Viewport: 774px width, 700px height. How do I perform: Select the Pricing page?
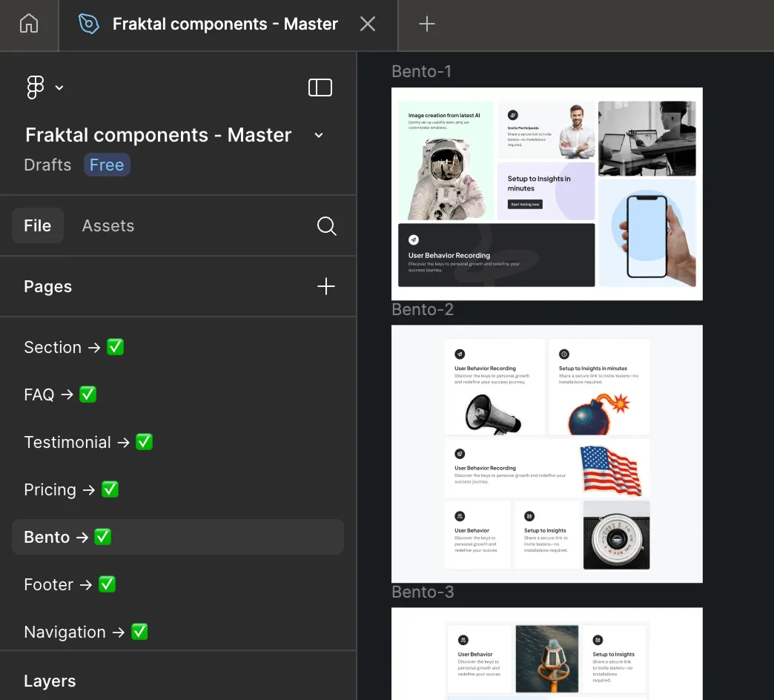[x=71, y=489]
